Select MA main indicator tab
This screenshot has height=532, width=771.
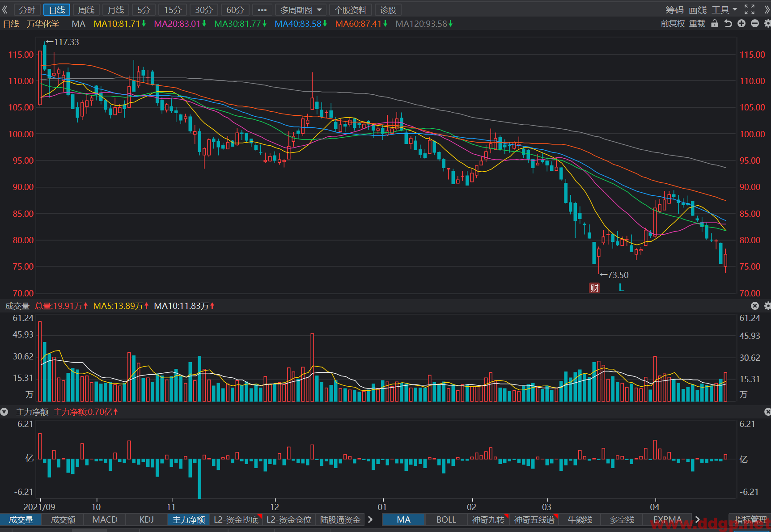point(403,519)
